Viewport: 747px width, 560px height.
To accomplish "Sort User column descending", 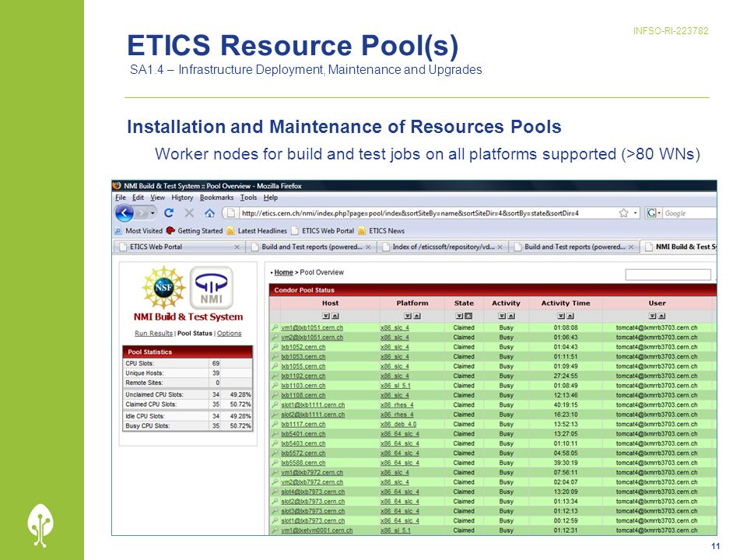I will (652, 317).
